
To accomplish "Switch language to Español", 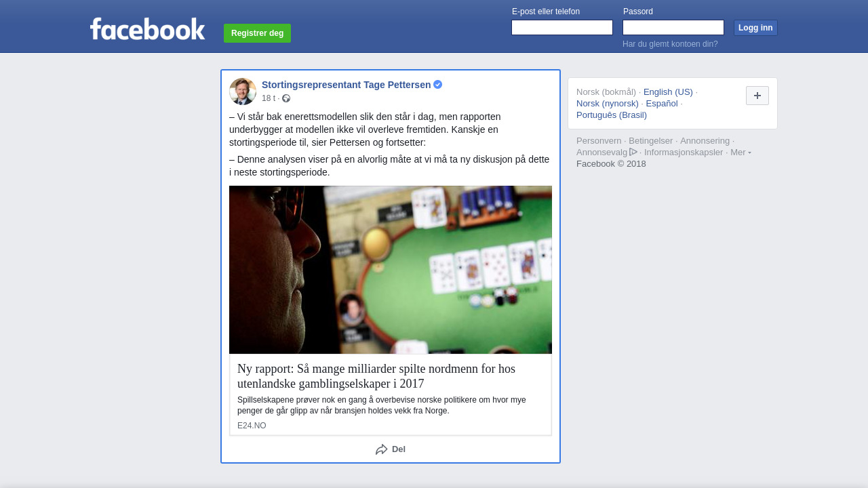I will pyautogui.click(x=662, y=104).
